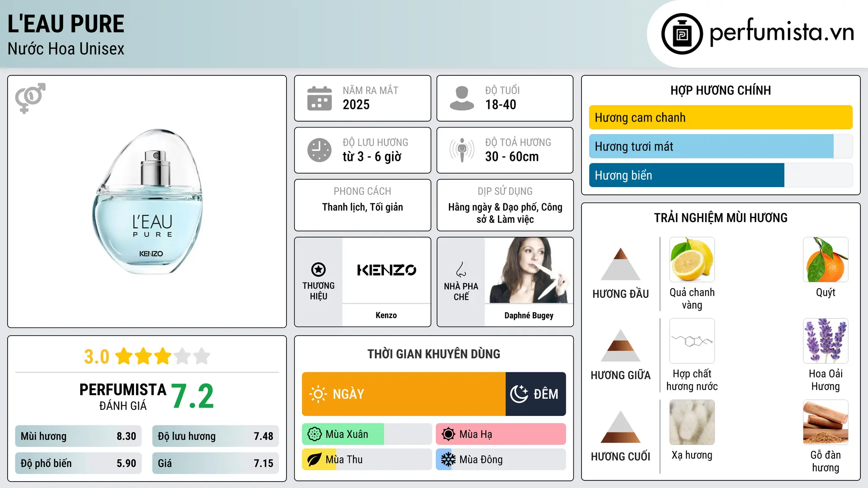868x488 pixels.
Task: Open the Gỗ đàn hương sandalwood image
Action: click(x=826, y=422)
